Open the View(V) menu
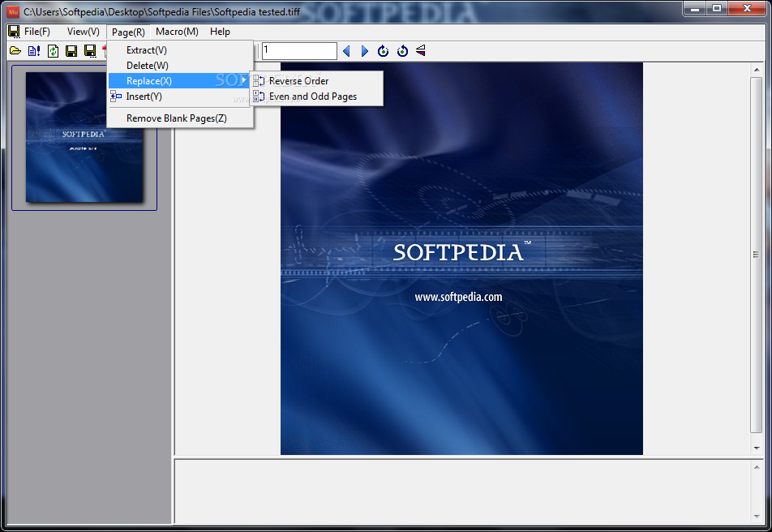The image size is (772, 532). (x=84, y=32)
